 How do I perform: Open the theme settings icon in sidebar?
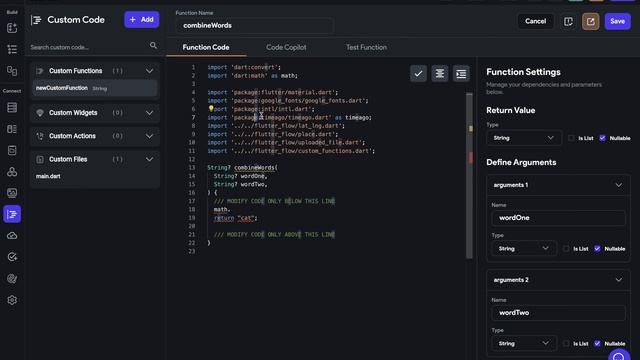(12, 279)
